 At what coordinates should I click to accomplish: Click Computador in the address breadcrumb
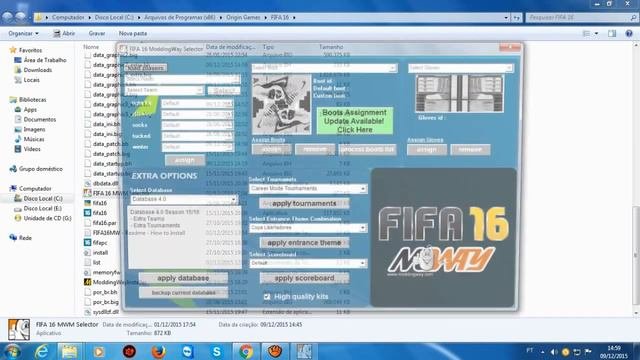point(68,18)
